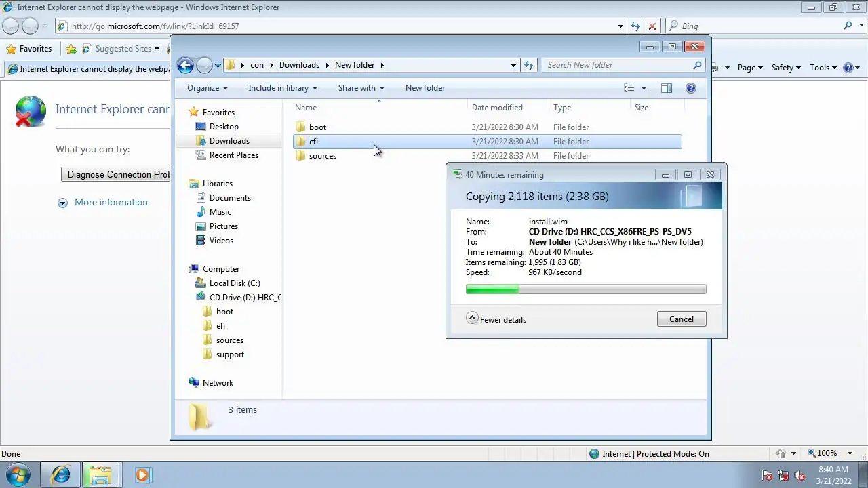Cancel the file copy operation

[x=682, y=319]
